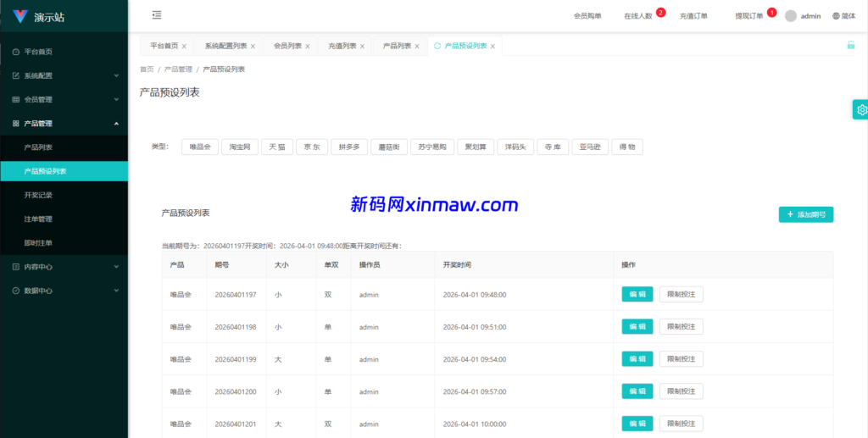Close the 充值列表 tab

(x=363, y=47)
